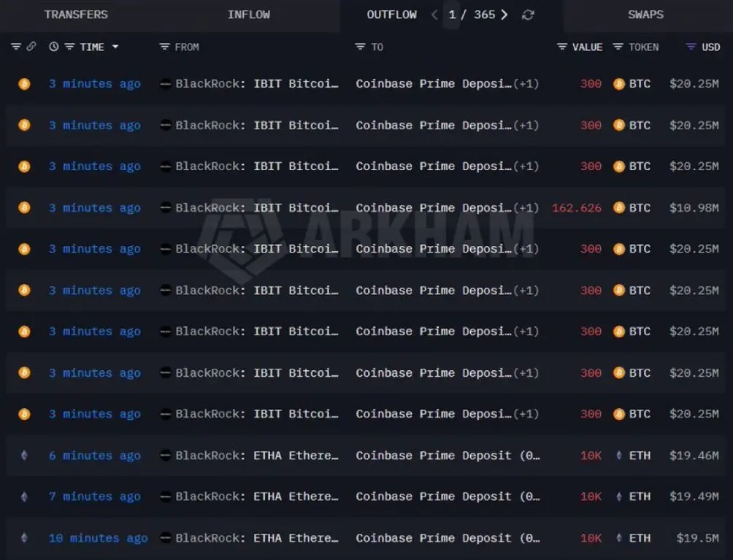
Task: Open Coinbase Prime Deposit in $10.98M row
Action: (x=434, y=207)
